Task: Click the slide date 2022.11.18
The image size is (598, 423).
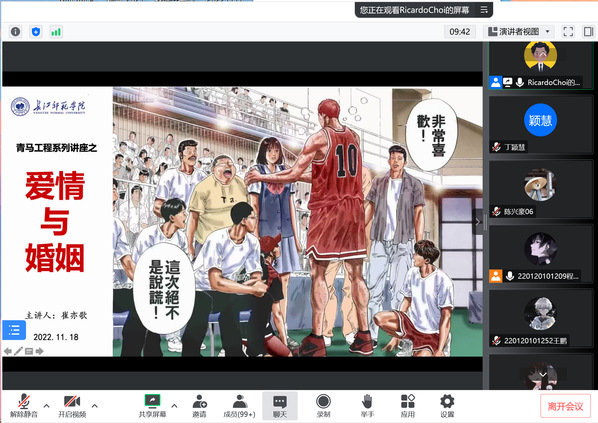Action: (x=56, y=337)
